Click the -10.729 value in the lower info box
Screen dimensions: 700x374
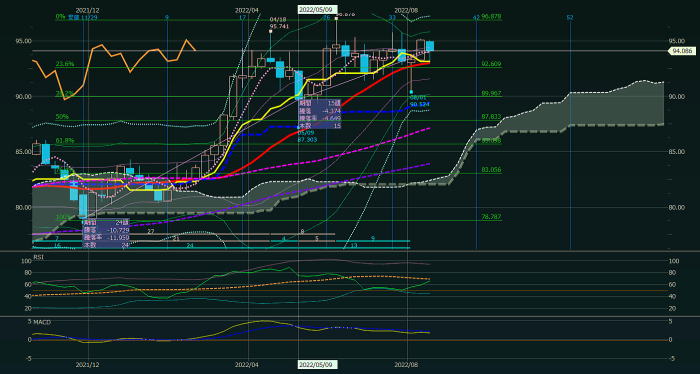pyautogui.click(x=118, y=229)
